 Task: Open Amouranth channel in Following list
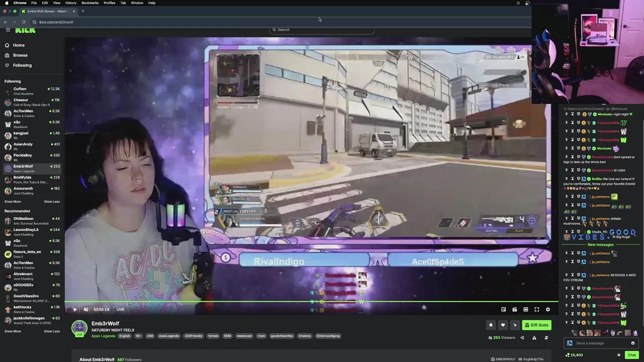coord(32,191)
